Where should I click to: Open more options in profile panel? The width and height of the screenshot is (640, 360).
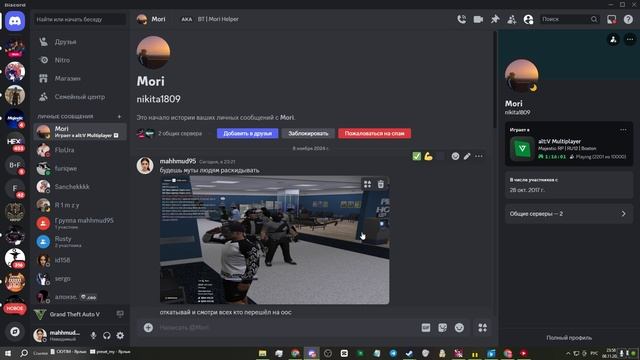(630, 39)
